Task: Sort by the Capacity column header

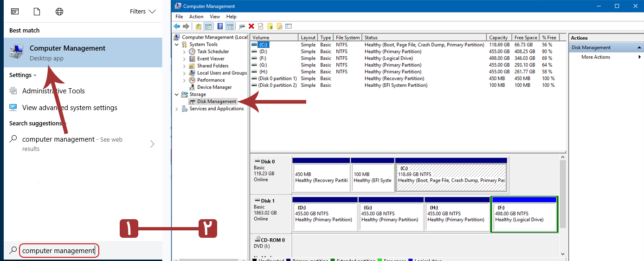Action: tap(499, 38)
